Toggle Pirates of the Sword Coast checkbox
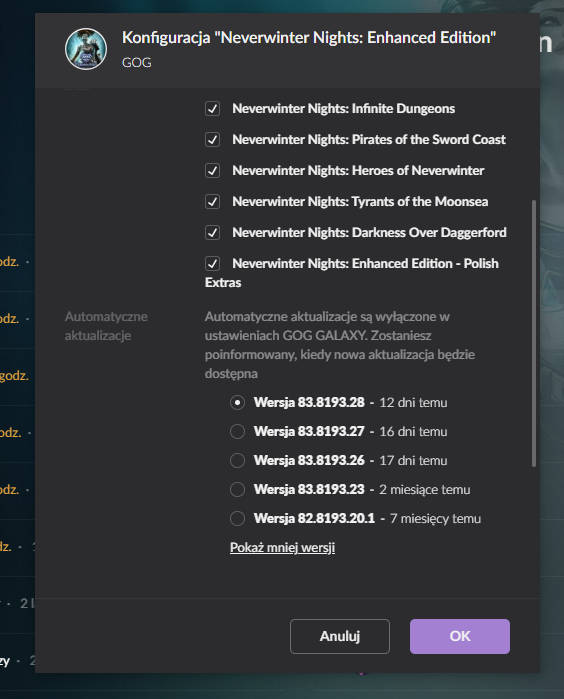 [x=212, y=140]
